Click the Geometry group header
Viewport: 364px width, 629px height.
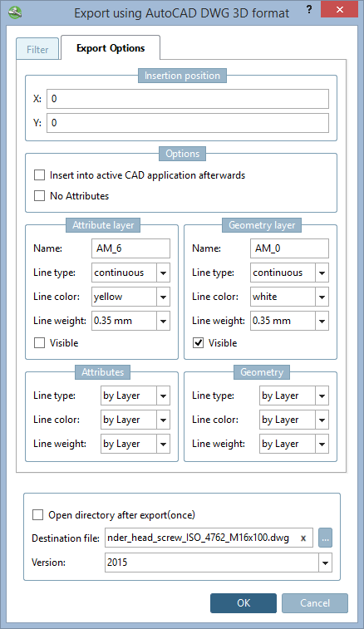tap(262, 372)
